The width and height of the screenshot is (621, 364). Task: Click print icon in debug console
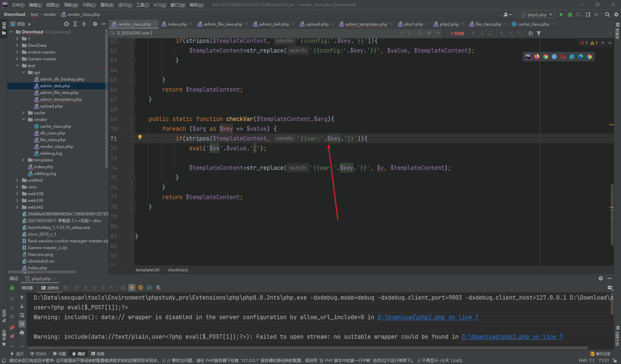point(22,333)
